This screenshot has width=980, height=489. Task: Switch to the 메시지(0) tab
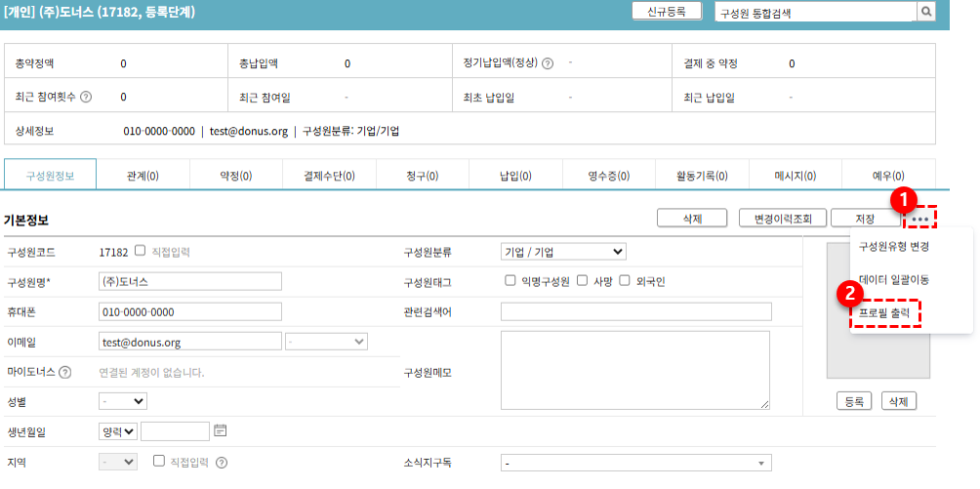[795, 175]
